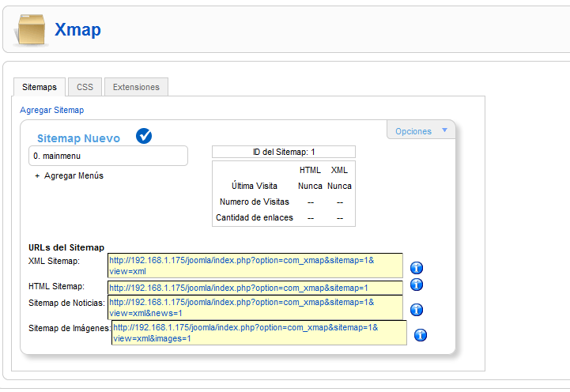The width and height of the screenshot is (570, 392).
Task: Select the Sitemaps tab
Action: [x=40, y=87]
